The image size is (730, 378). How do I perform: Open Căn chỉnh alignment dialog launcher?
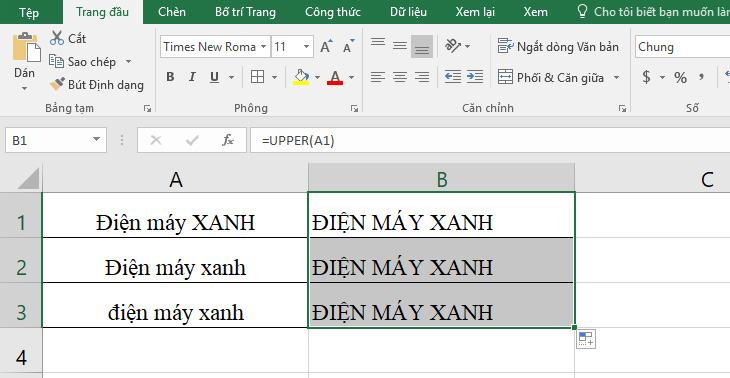[x=622, y=108]
